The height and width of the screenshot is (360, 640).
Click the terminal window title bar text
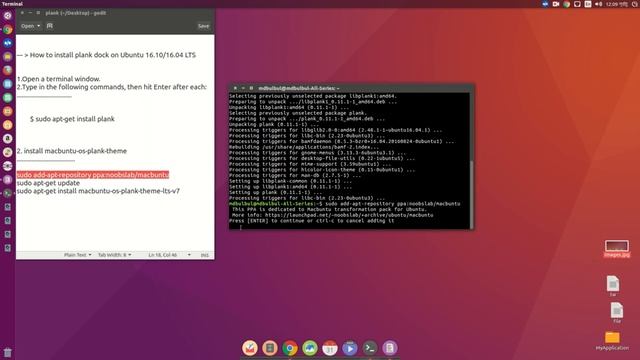(299, 88)
